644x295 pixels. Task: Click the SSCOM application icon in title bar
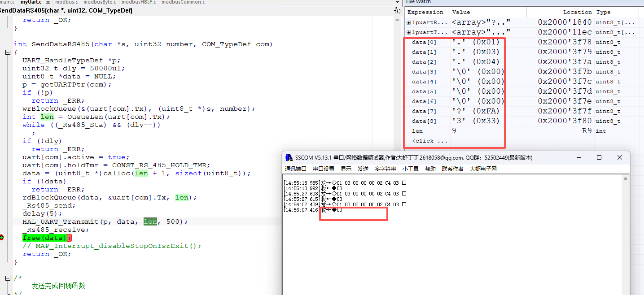pyautogui.click(x=289, y=158)
